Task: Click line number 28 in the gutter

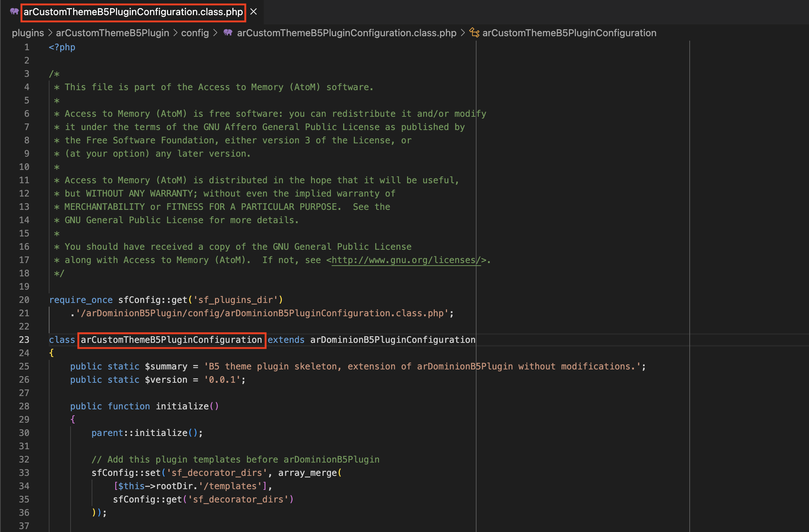Action: [24, 406]
